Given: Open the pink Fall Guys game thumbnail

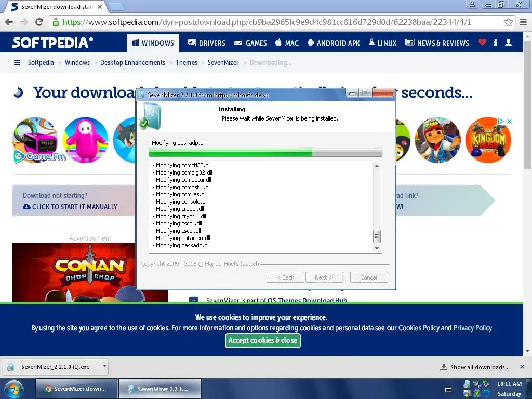Looking at the screenshot, I should tap(86, 140).
